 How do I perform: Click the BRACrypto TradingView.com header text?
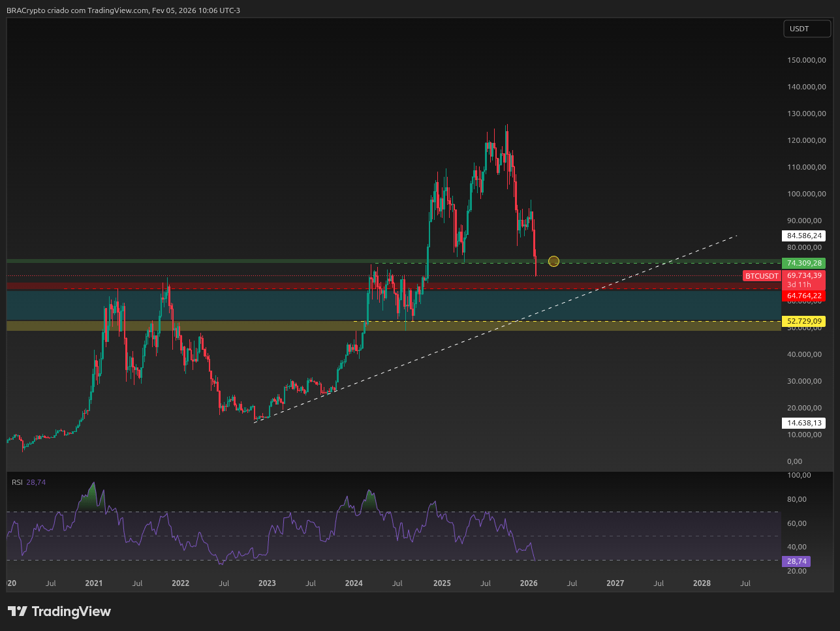(x=123, y=10)
